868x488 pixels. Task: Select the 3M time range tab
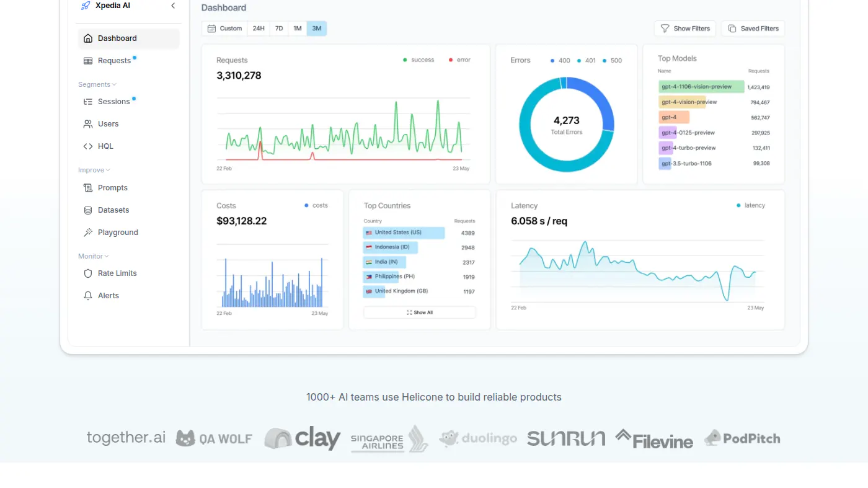pos(317,29)
